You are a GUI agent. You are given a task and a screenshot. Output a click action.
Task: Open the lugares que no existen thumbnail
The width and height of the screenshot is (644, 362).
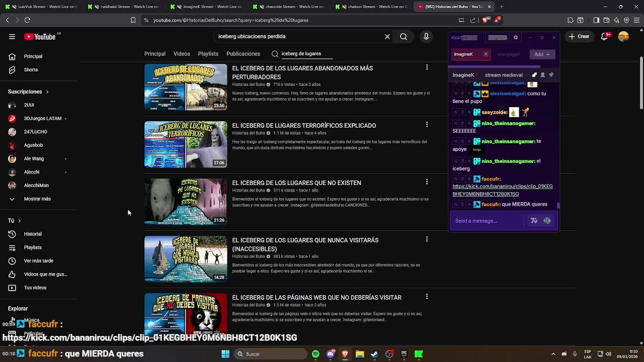click(186, 202)
